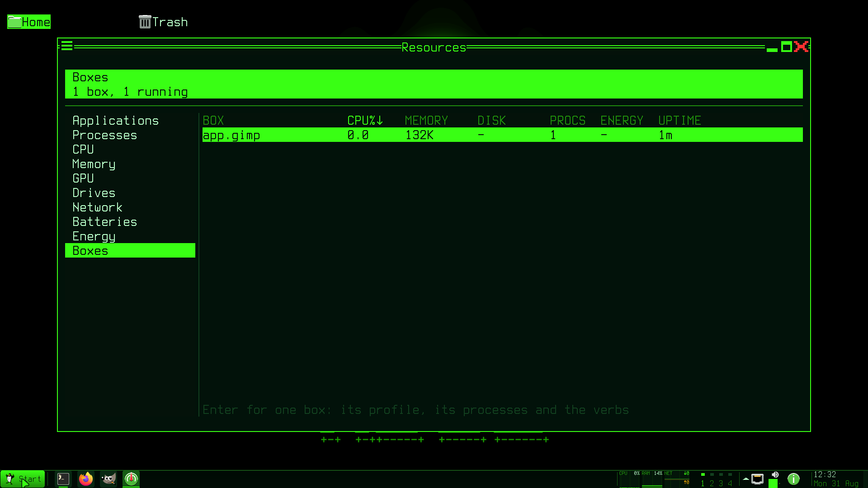Image resolution: width=868 pixels, height=488 pixels.
Task: Open the Trash icon on desktop
Action: [163, 22]
